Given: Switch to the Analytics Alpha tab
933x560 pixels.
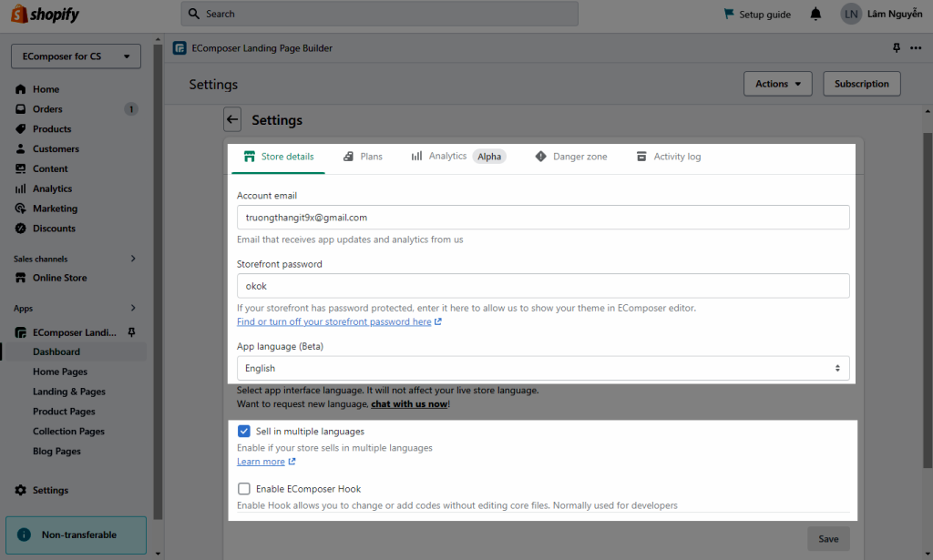Looking at the screenshot, I should (x=458, y=157).
